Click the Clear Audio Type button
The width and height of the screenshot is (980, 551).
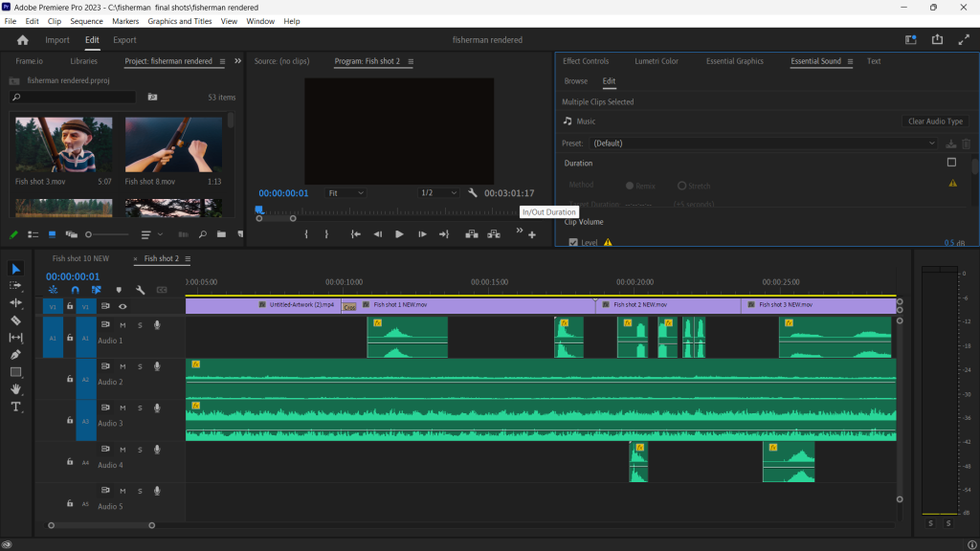click(x=935, y=121)
